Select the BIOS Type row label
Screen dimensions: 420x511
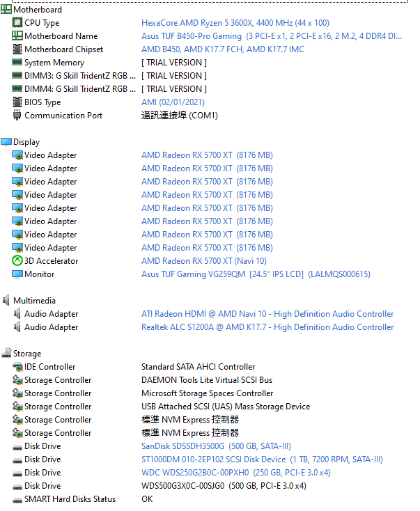click(x=42, y=102)
